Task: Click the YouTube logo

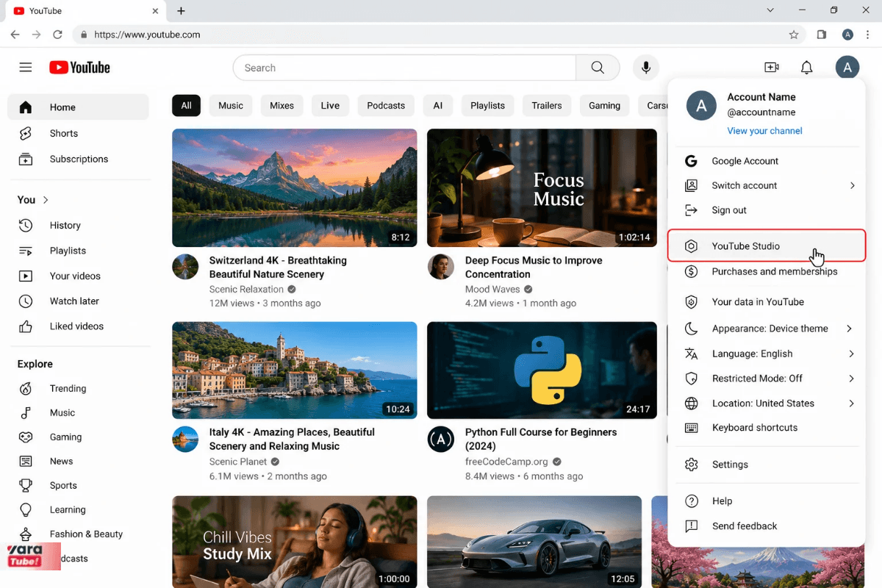Action: 79,68
